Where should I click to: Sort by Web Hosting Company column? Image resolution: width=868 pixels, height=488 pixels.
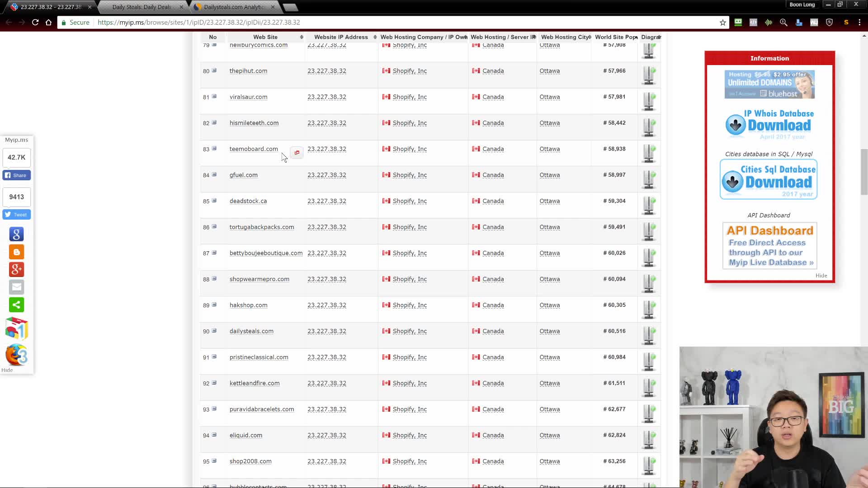[423, 37]
